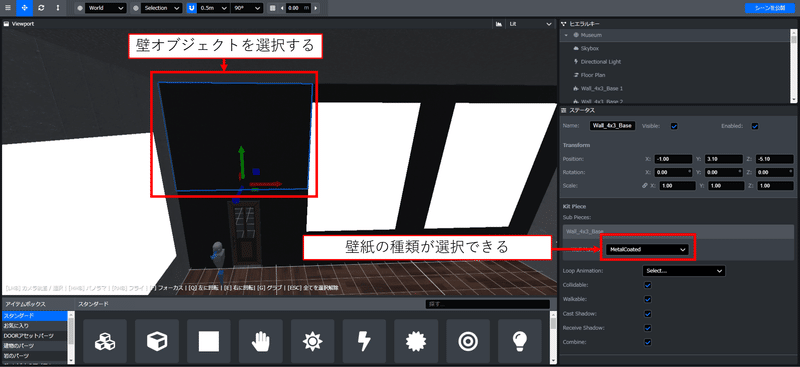Open the Loop Animation Select dropdown
800x367 pixels.
tap(684, 271)
